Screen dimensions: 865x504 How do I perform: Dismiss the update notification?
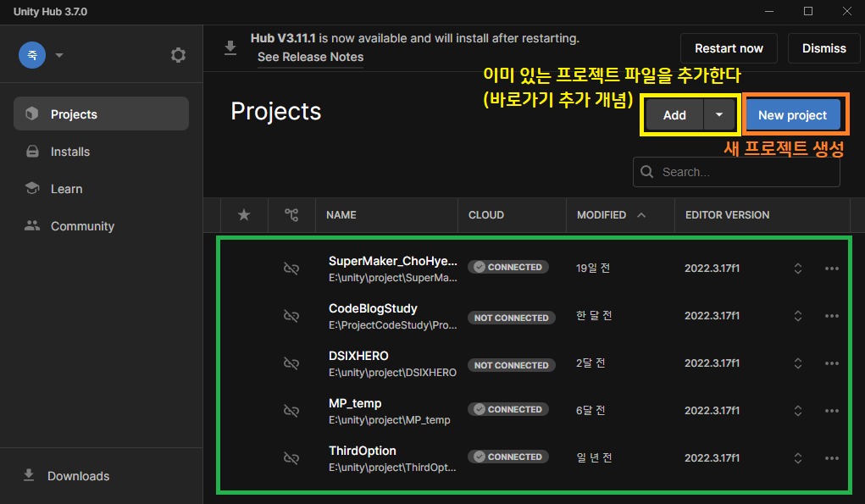pos(823,48)
